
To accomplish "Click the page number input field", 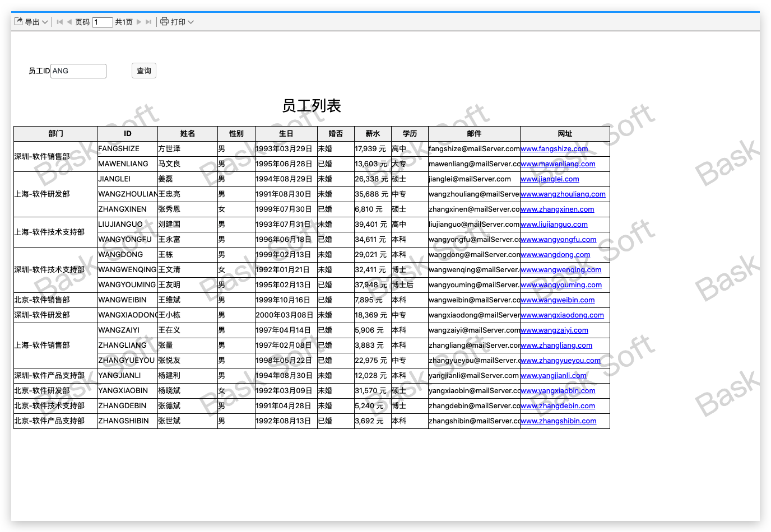I will 103,22.
